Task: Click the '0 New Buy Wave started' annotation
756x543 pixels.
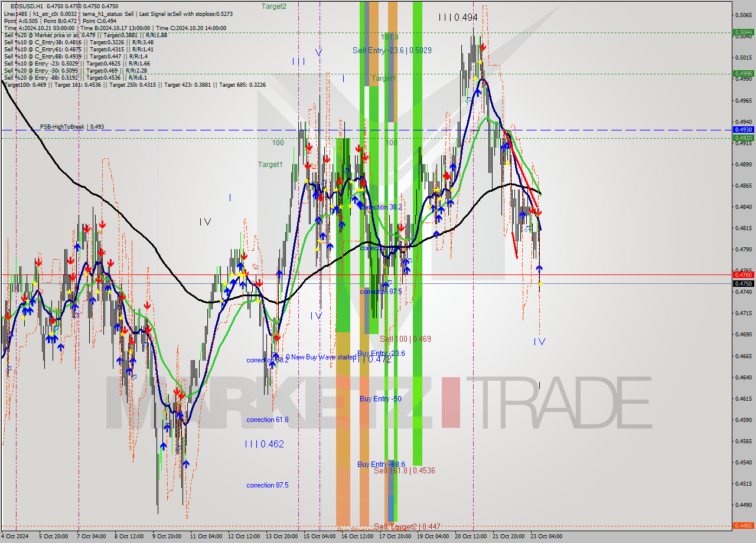Action: coord(321,357)
